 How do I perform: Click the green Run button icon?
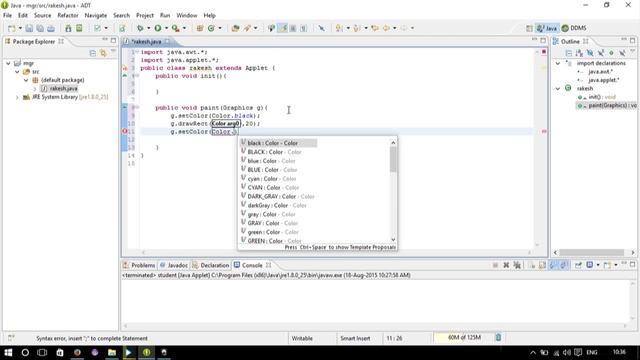pos(158,28)
